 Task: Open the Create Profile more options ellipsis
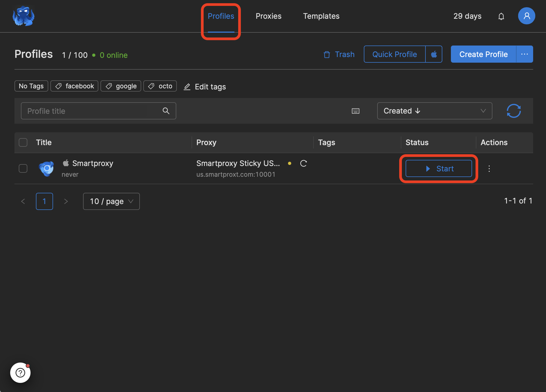click(x=524, y=54)
